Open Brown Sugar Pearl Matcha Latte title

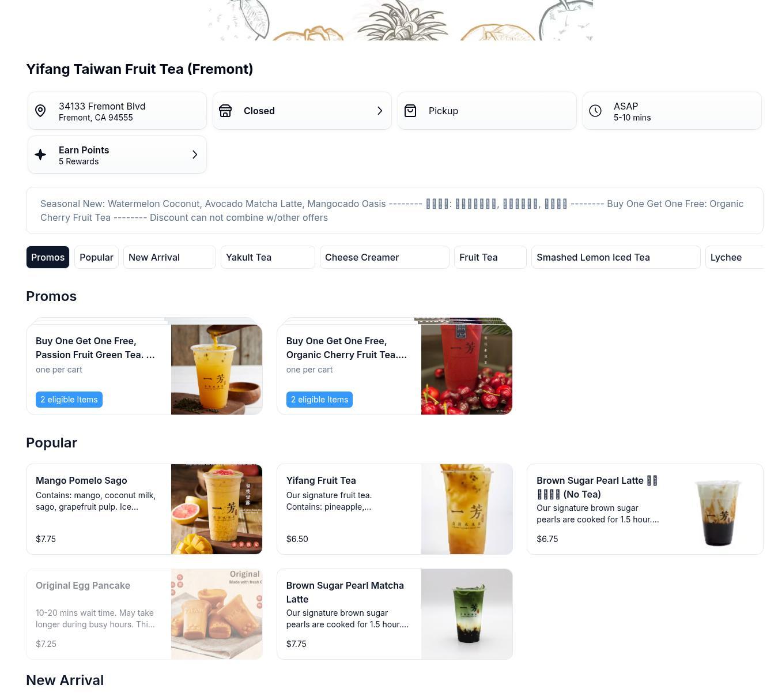click(x=345, y=592)
